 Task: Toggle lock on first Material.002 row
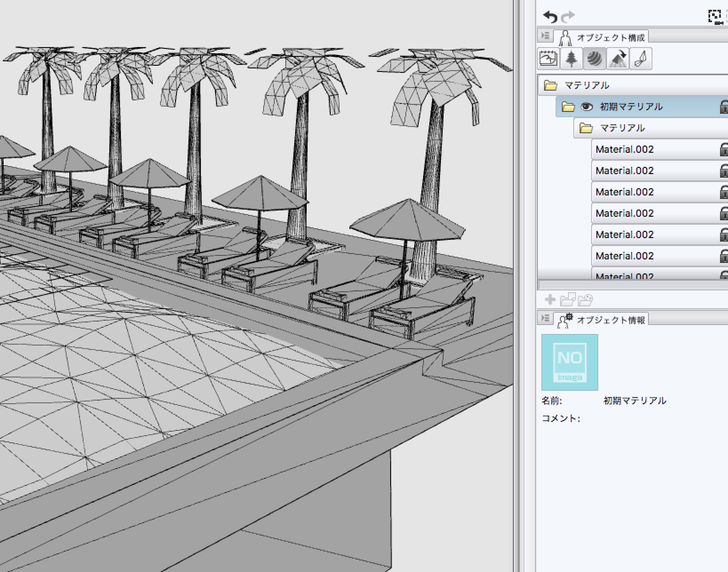(x=724, y=149)
